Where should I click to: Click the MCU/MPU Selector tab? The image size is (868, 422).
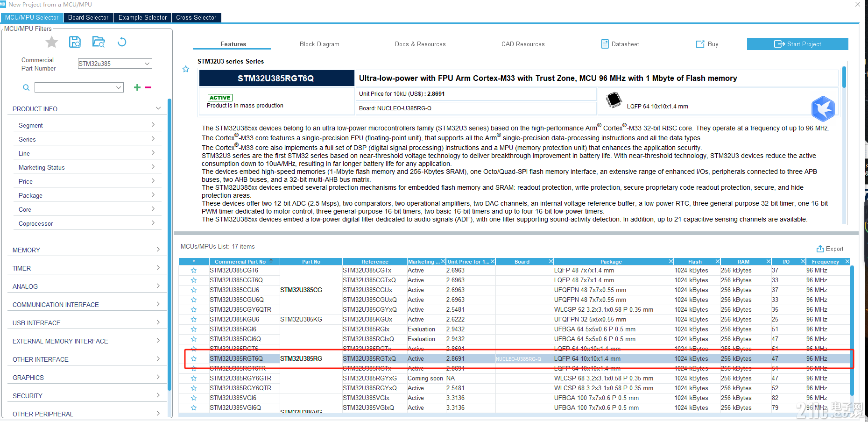point(32,18)
